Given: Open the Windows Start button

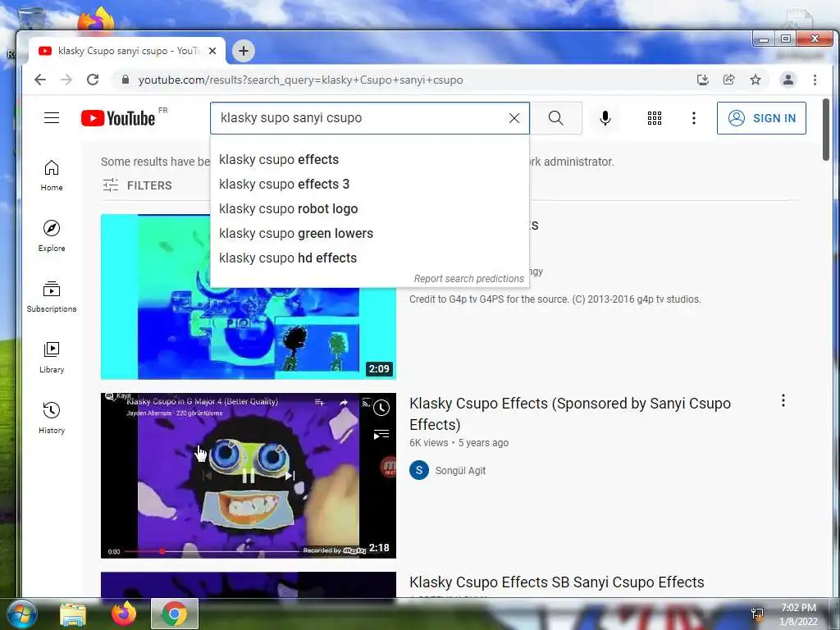Looking at the screenshot, I should click(21, 614).
